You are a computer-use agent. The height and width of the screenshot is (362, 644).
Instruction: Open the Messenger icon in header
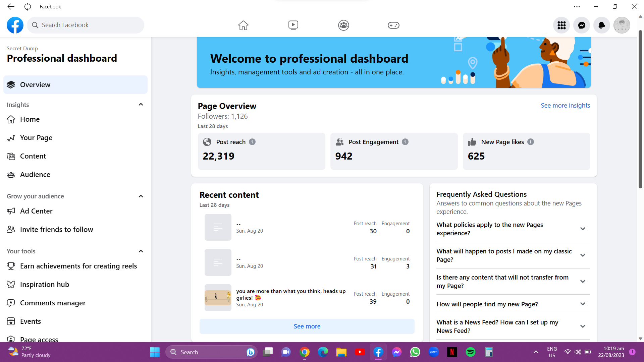tap(582, 25)
